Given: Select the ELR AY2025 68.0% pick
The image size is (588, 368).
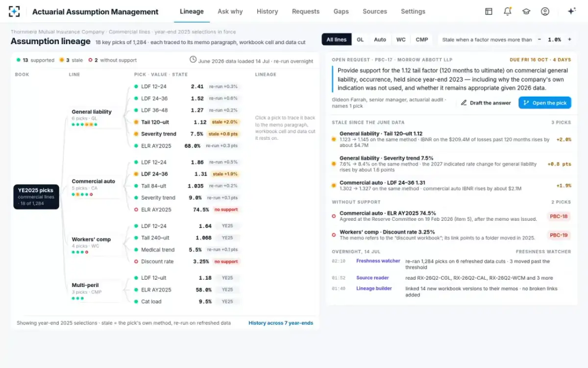Looking at the screenshot, I should click(x=188, y=146).
